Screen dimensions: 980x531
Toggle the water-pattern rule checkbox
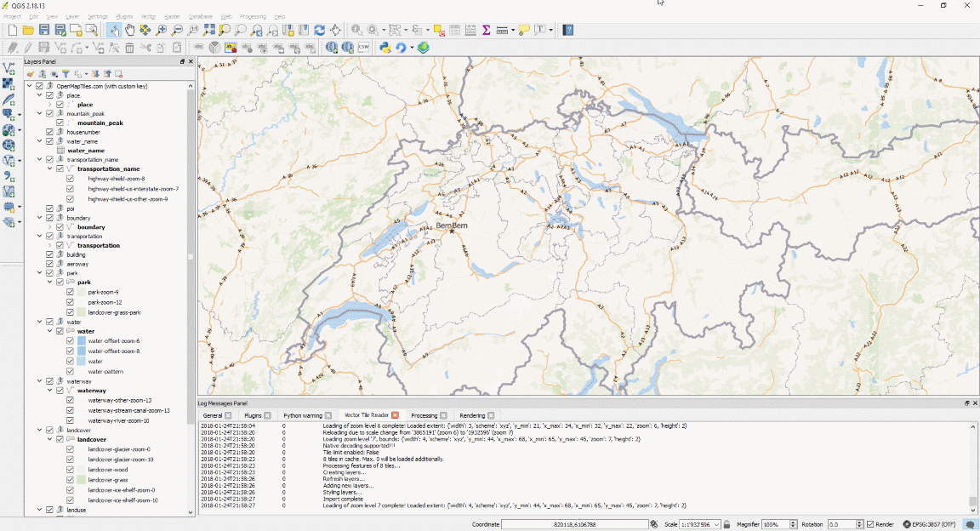tap(70, 372)
